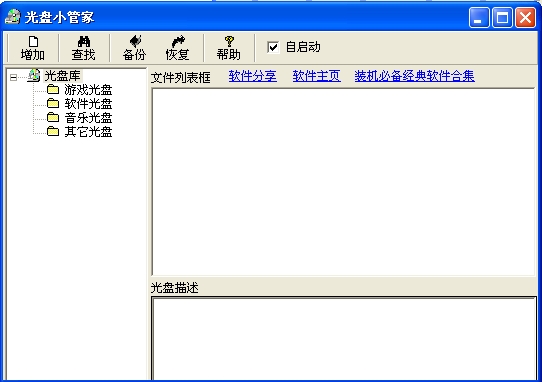
Task: Toggle the 自启动 auto-start checkbox
Action: pos(273,47)
